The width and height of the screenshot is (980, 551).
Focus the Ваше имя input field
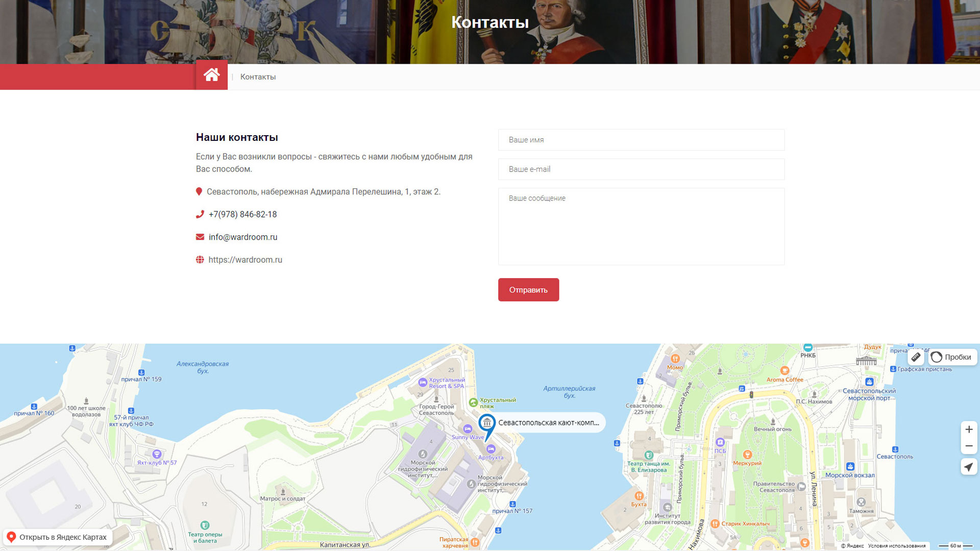point(641,140)
